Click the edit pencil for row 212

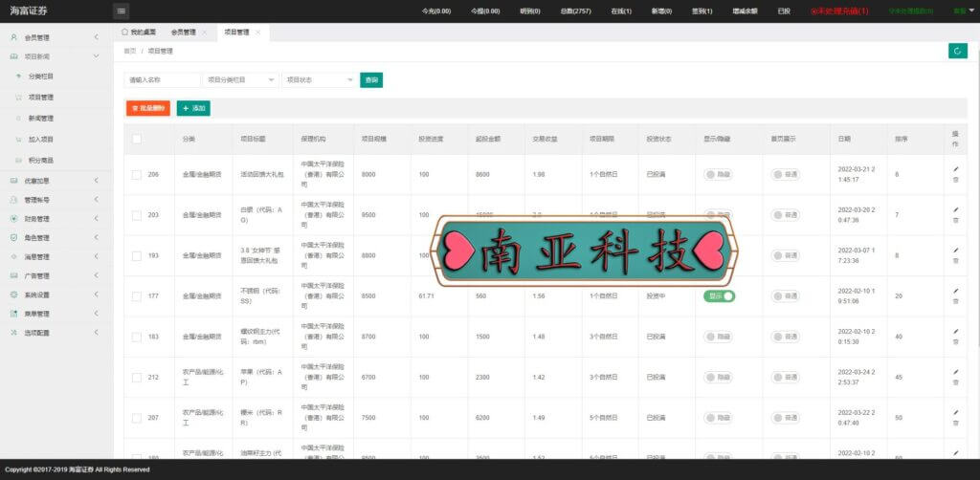(955, 372)
